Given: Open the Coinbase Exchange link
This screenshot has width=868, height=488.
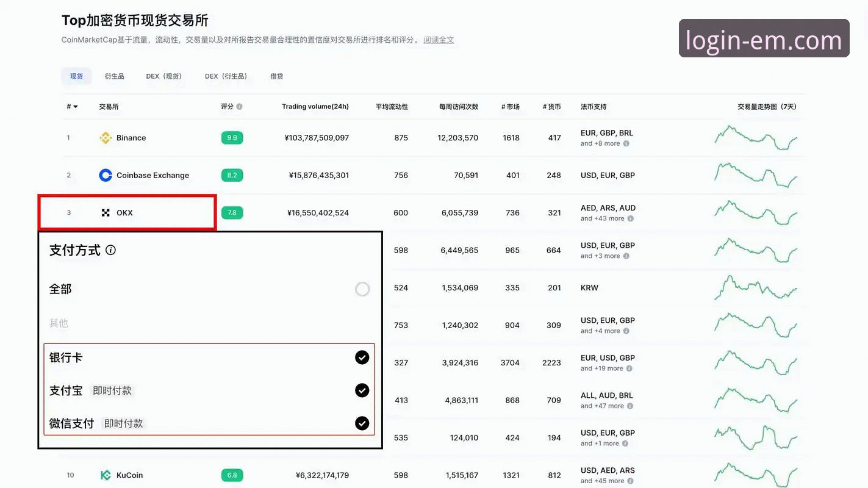Looking at the screenshot, I should (x=152, y=175).
